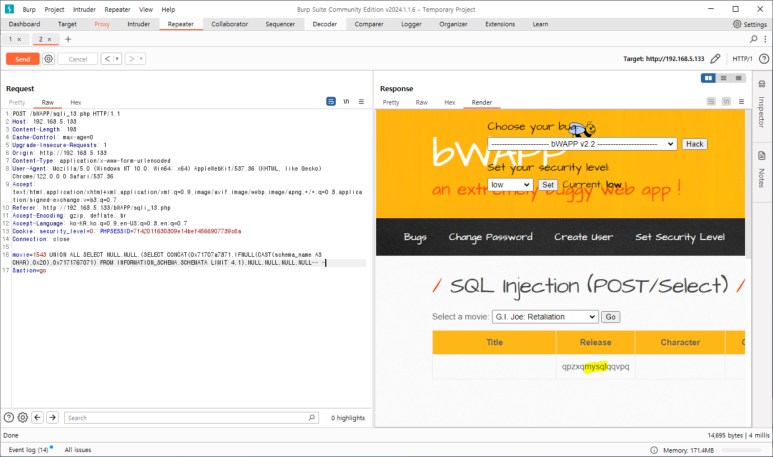773x457 pixels.
Task: Go to previous request with back arrow
Action: [x=107, y=59]
